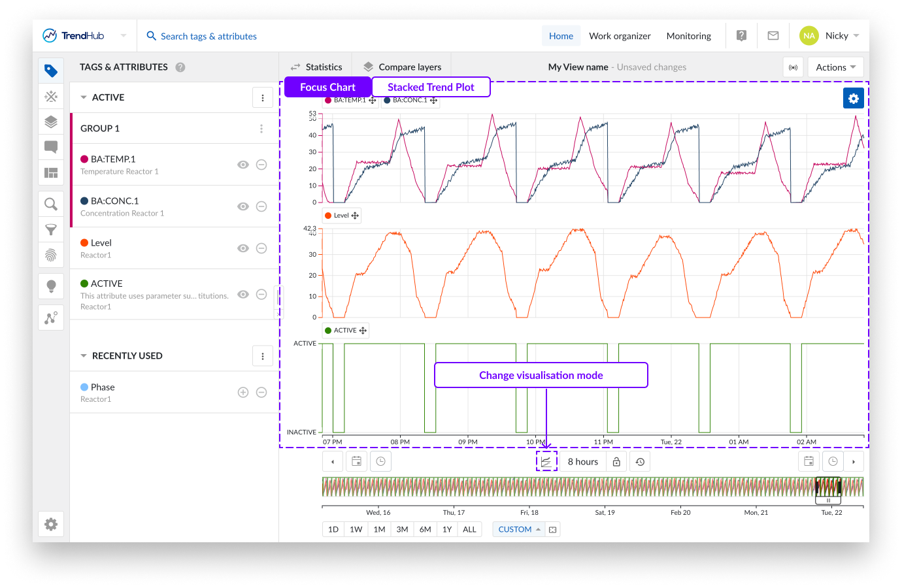Image resolution: width=902 pixels, height=588 pixels.
Task: Open the search magnifier sidebar tool
Action: click(51, 204)
